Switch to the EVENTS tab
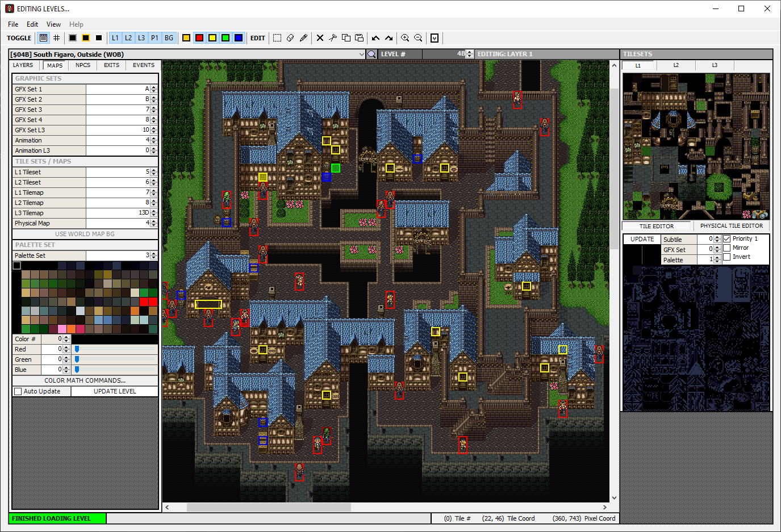The height and width of the screenshot is (532, 781). (144, 65)
